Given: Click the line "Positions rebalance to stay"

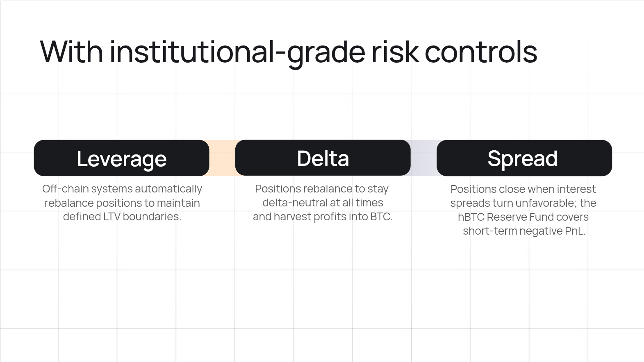Looking at the screenshot, I should point(322,189).
